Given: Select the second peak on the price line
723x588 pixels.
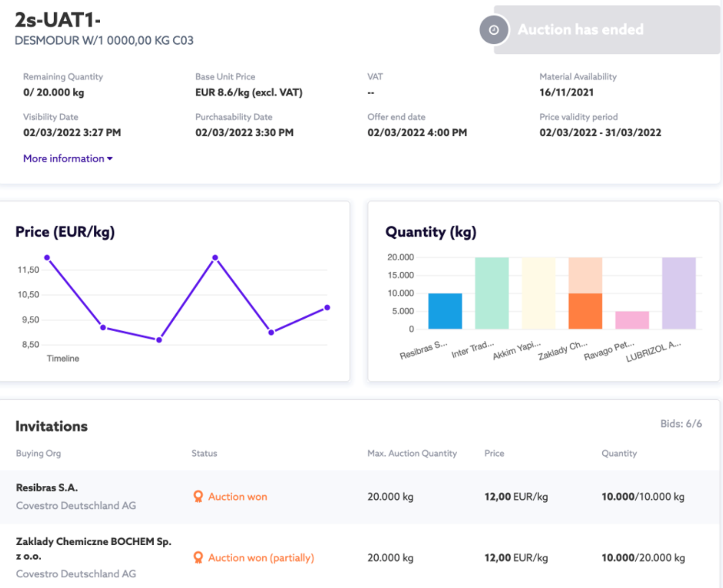Looking at the screenshot, I should point(215,257).
